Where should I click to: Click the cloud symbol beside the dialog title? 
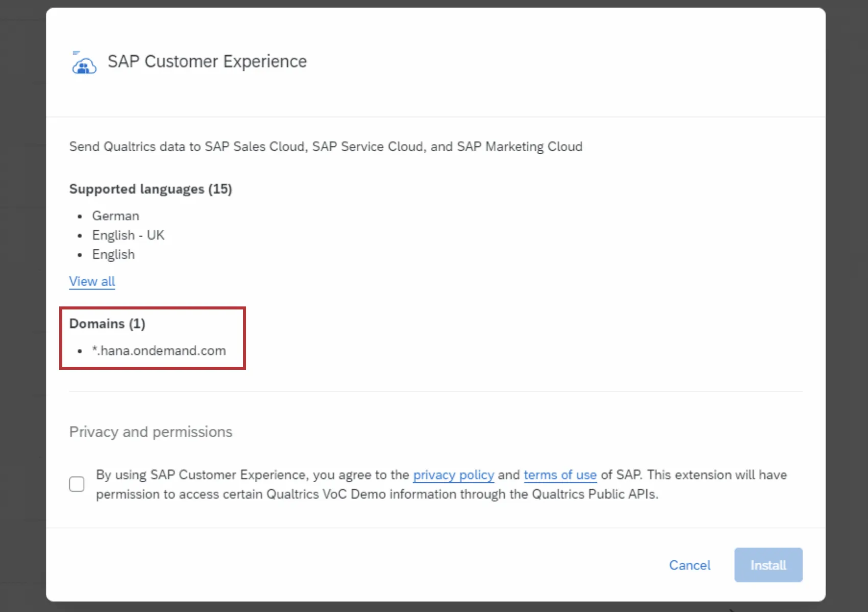tap(83, 63)
